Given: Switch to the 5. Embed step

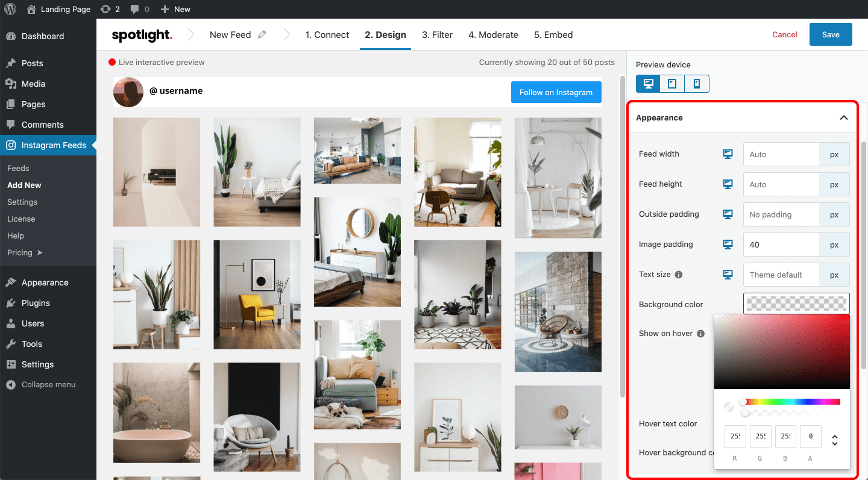Looking at the screenshot, I should click(553, 35).
